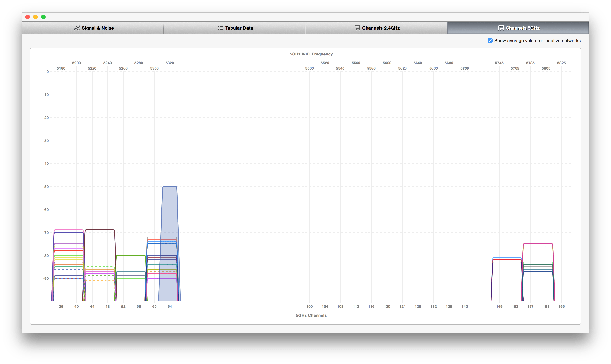Minimize the window with yellow button
611x364 pixels.
35,17
